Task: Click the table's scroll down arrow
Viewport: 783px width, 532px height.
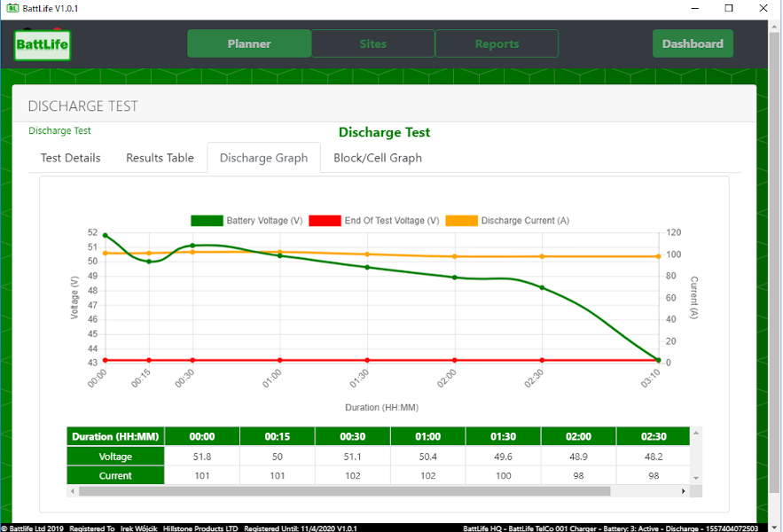Action: [695, 478]
